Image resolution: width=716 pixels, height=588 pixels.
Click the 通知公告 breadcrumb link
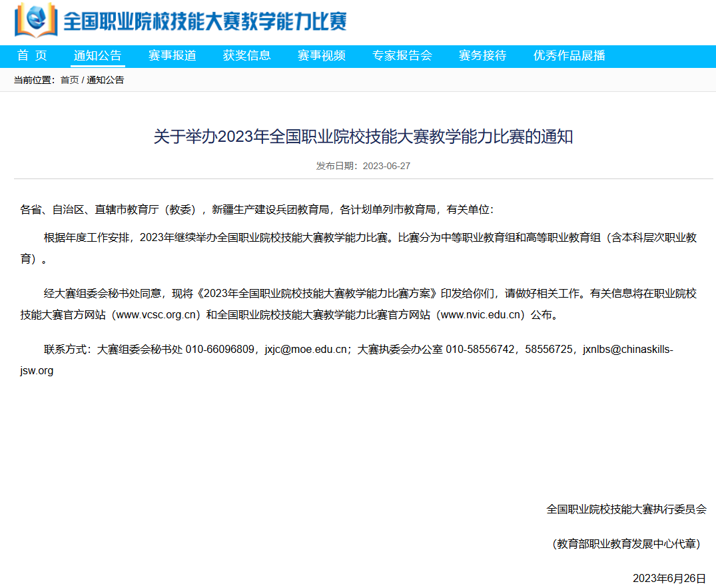pyautogui.click(x=105, y=81)
